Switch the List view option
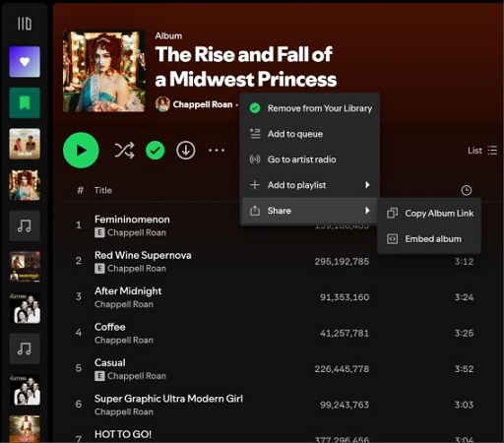This screenshot has height=443, width=504. coord(482,151)
